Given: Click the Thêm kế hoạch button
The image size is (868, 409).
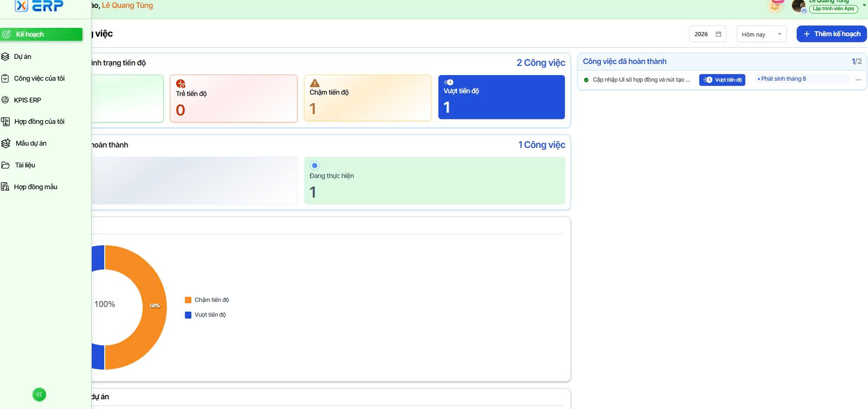Looking at the screenshot, I should click(x=832, y=34).
